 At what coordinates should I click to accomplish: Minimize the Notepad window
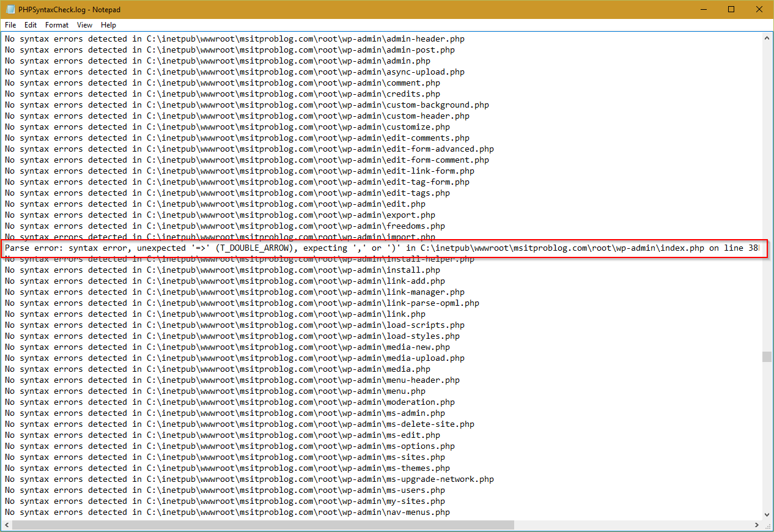pyautogui.click(x=704, y=10)
